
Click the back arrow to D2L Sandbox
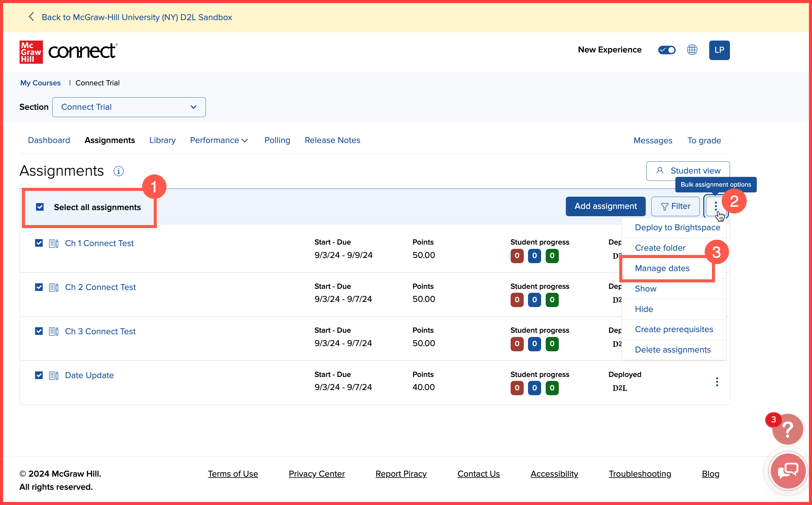coord(31,17)
